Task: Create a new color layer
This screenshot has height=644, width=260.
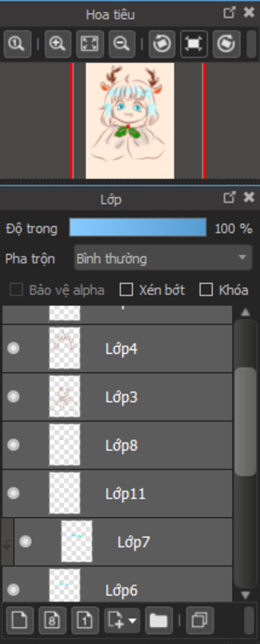Action: 20,620
